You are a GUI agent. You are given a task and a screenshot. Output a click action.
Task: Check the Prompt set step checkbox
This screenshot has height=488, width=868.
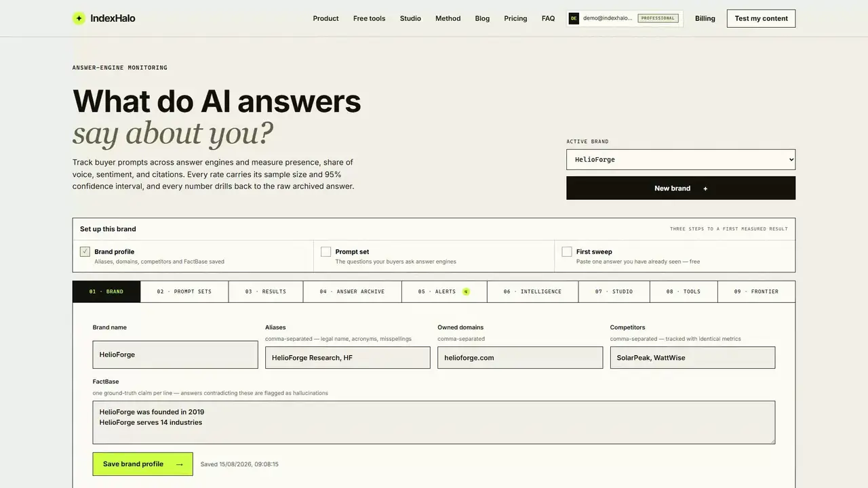tap(325, 251)
